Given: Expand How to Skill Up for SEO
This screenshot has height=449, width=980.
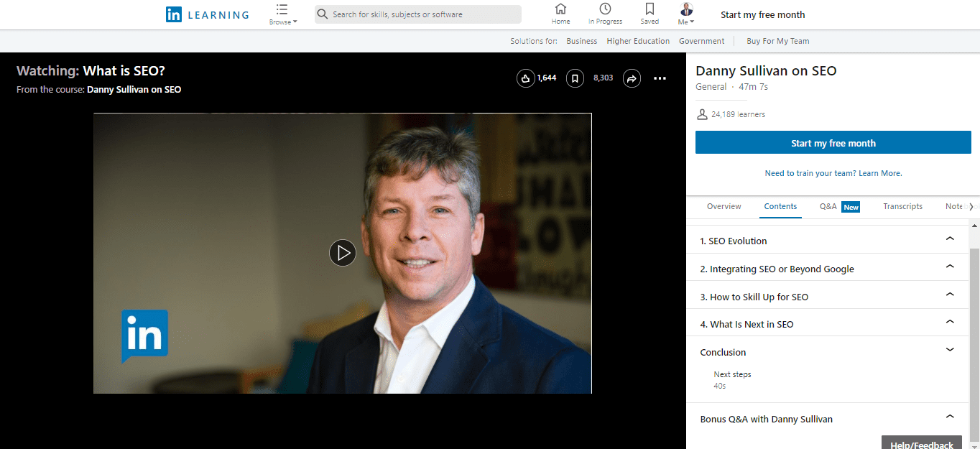Looking at the screenshot, I should pos(829,297).
